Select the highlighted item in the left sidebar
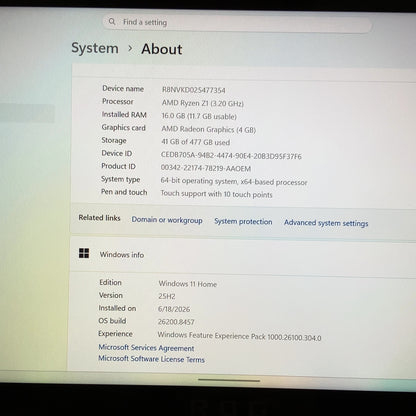416x416 pixels. tap(27, 113)
